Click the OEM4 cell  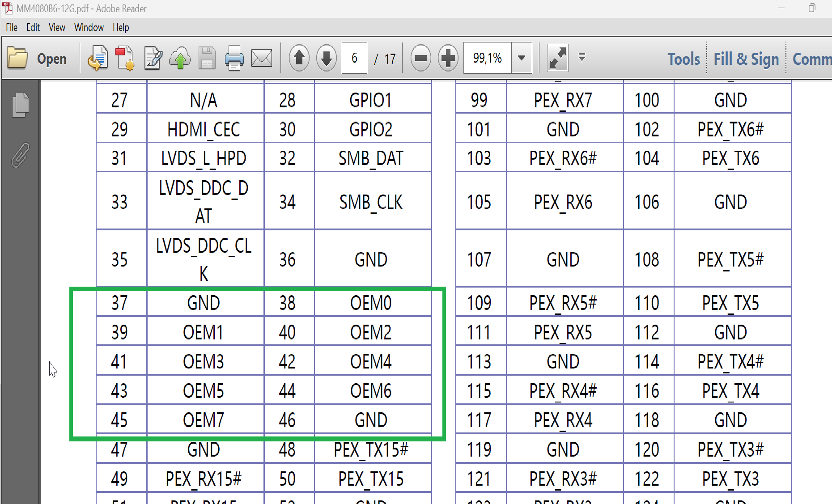(x=373, y=360)
